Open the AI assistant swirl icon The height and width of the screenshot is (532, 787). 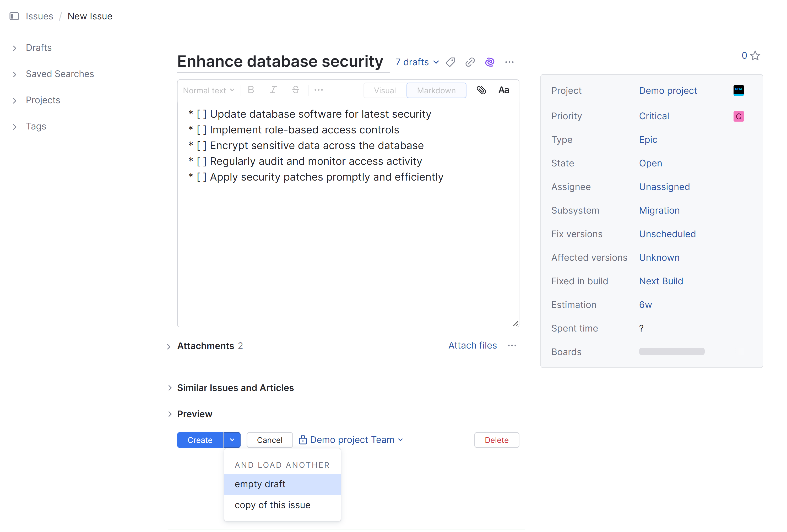(490, 62)
